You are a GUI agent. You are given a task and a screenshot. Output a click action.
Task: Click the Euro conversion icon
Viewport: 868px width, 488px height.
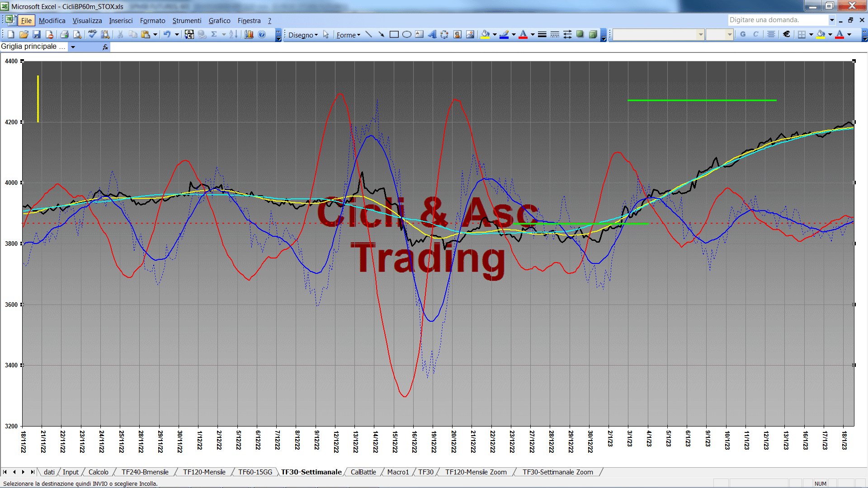(189, 35)
